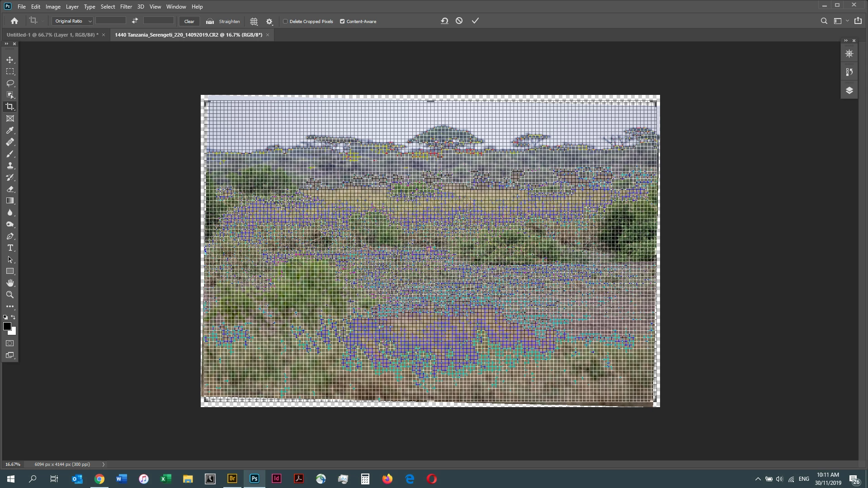Click the Clear button
This screenshot has height=488, width=868.
tap(189, 21)
